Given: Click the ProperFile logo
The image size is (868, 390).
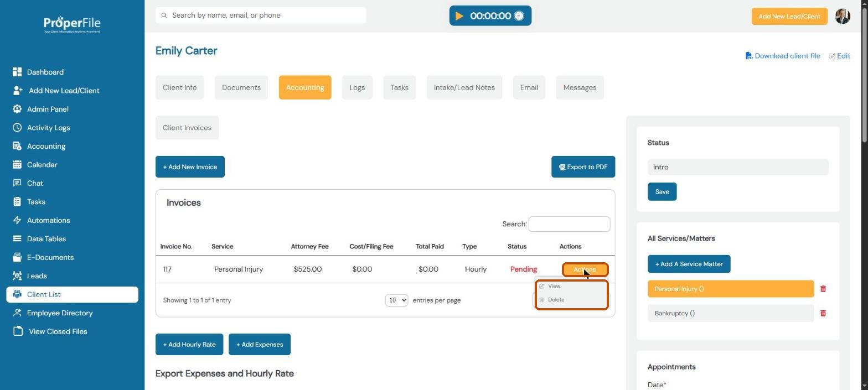Looking at the screenshot, I should pyautogui.click(x=72, y=24).
